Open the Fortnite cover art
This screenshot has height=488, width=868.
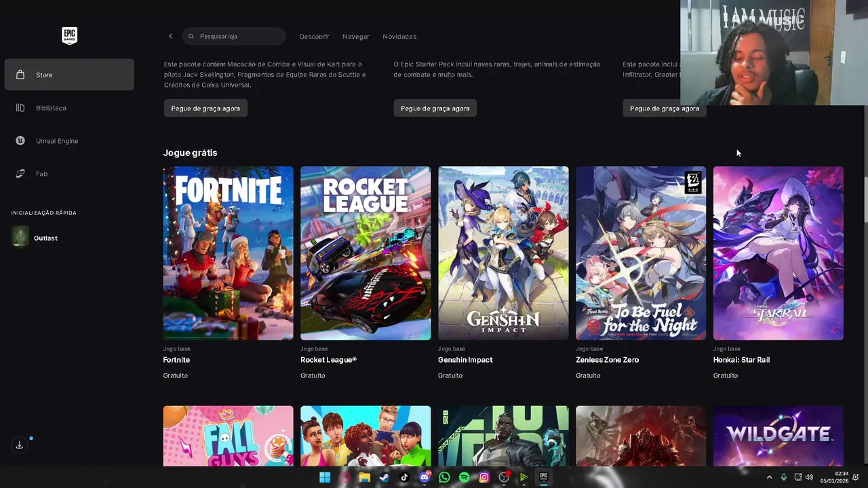tap(228, 253)
